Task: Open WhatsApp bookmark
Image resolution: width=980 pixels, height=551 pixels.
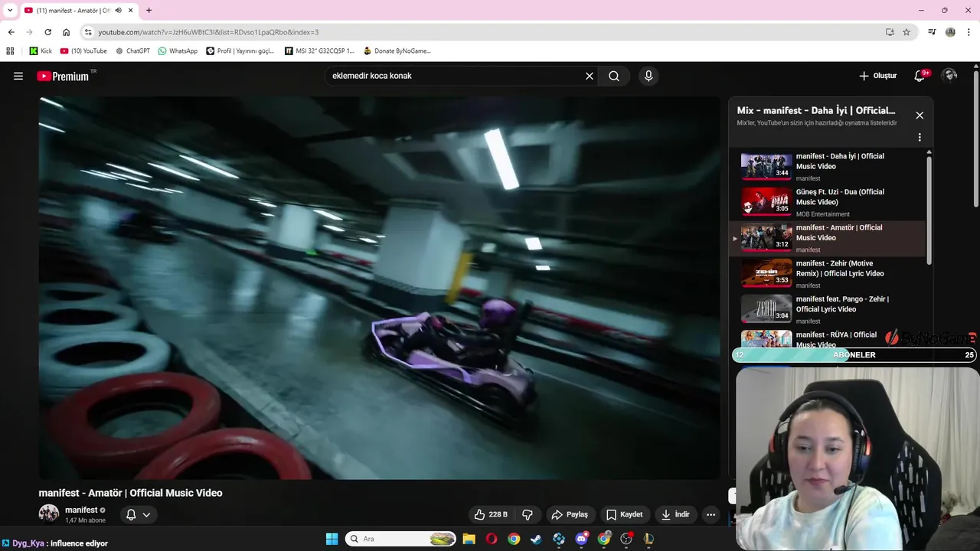Action: pyautogui.click(x=178, y=51)
